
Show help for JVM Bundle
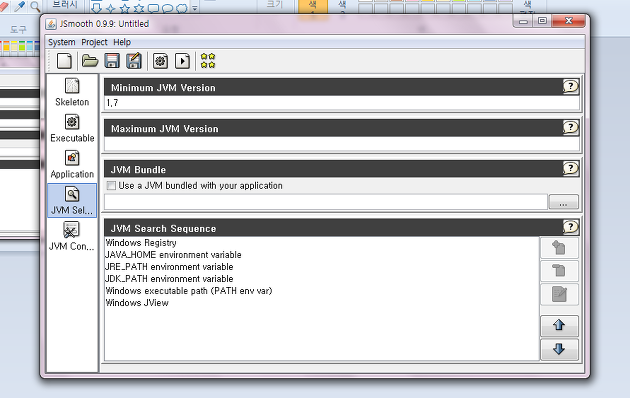(x=570, y=168)
